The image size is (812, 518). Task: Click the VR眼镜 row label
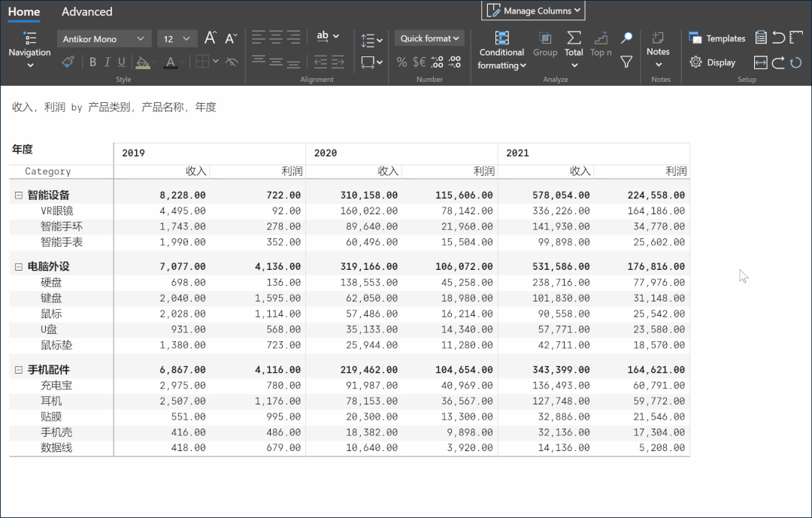(x=57, y=211)
